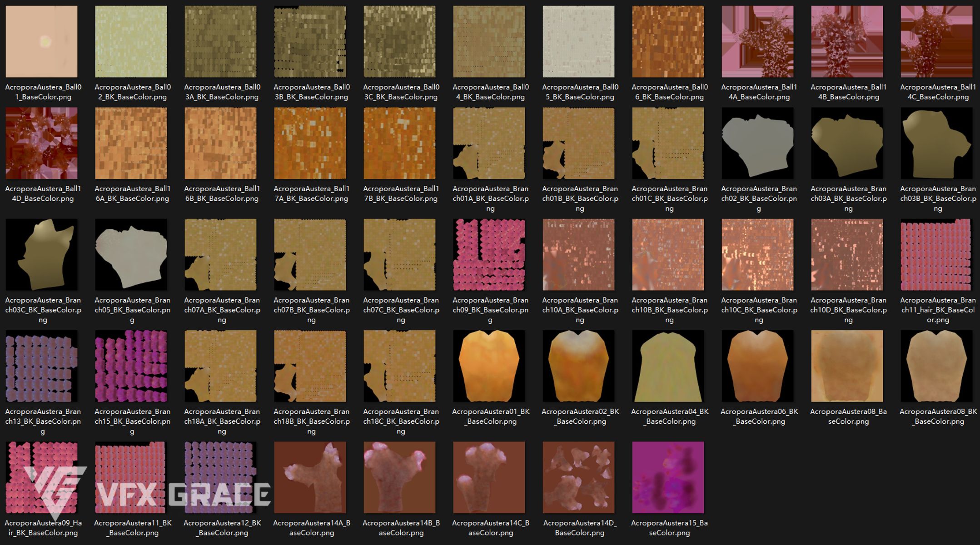
Task: Click AcroporaAustera_Ball03B_BK_BaseColor.png thumbnail
Action: (310, 41)
